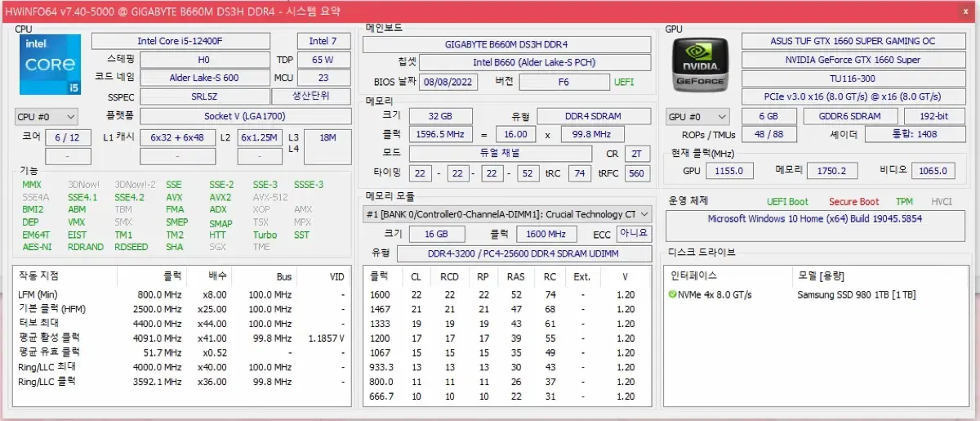Open the CPU #0 selector dropdown
The width and height of the screenshot is (980, 421).
[x=47, y=117]
